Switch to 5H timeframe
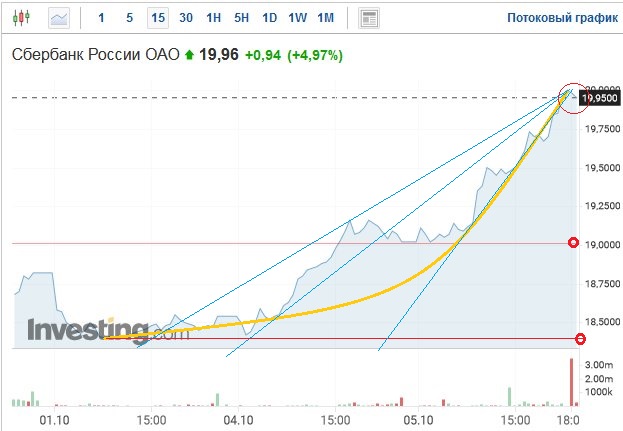 [241, 18]
